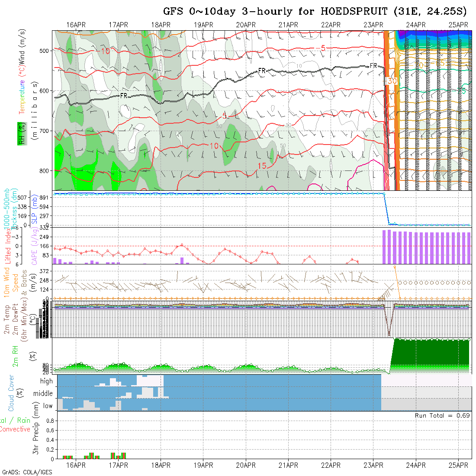Click the 0.2 precipitation axis value
The height and width of the screenshot is (476, 476).
point(50,450)
